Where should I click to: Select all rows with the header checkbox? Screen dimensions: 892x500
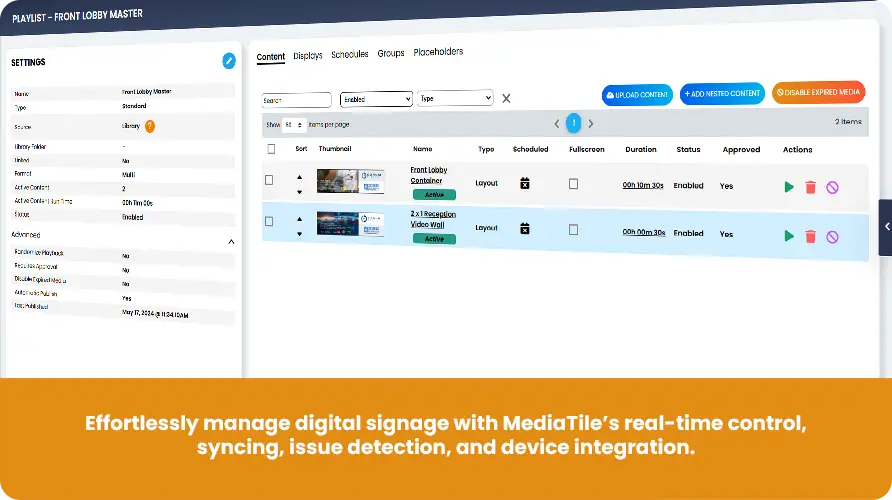point(271,149)
